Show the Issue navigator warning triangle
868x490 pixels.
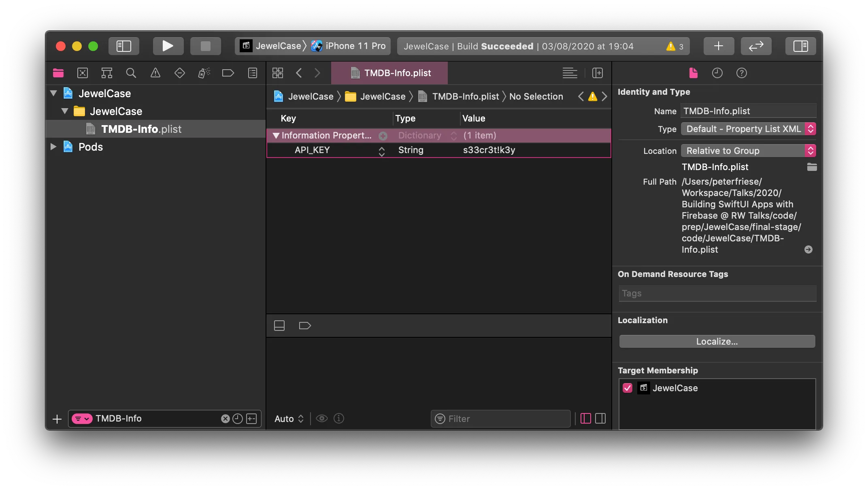[155, 73]
